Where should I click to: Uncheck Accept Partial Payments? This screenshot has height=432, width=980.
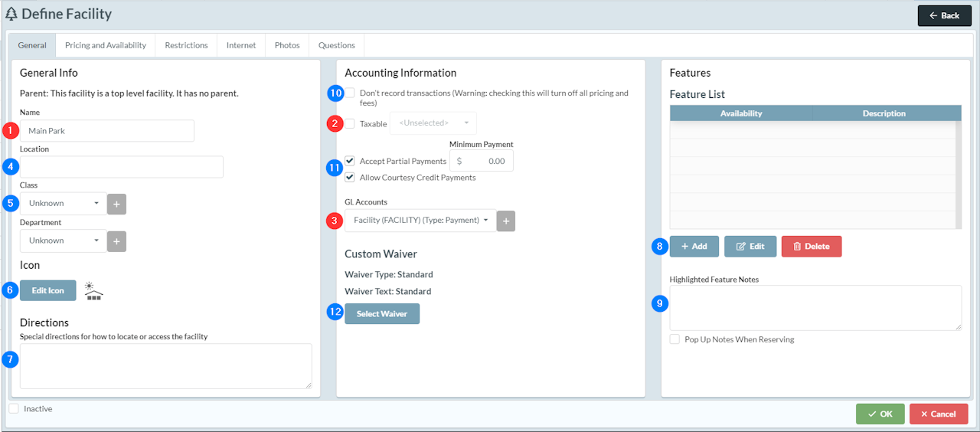coord(350,162)
